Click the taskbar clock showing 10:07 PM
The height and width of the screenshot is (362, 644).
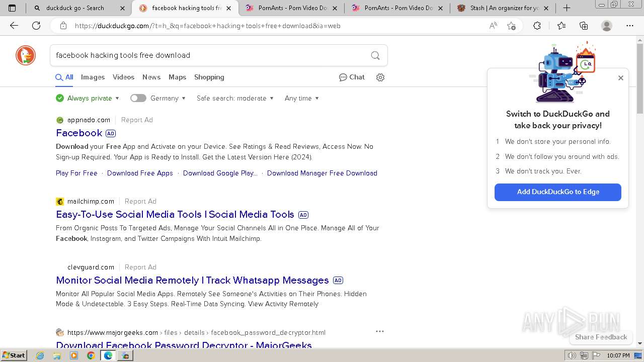[x=618, y=355]
